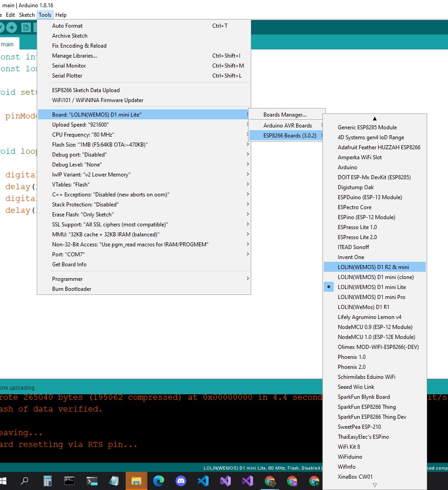Click the New sketch toolbar icon
The image size is (448, 490).
(26, 28)
